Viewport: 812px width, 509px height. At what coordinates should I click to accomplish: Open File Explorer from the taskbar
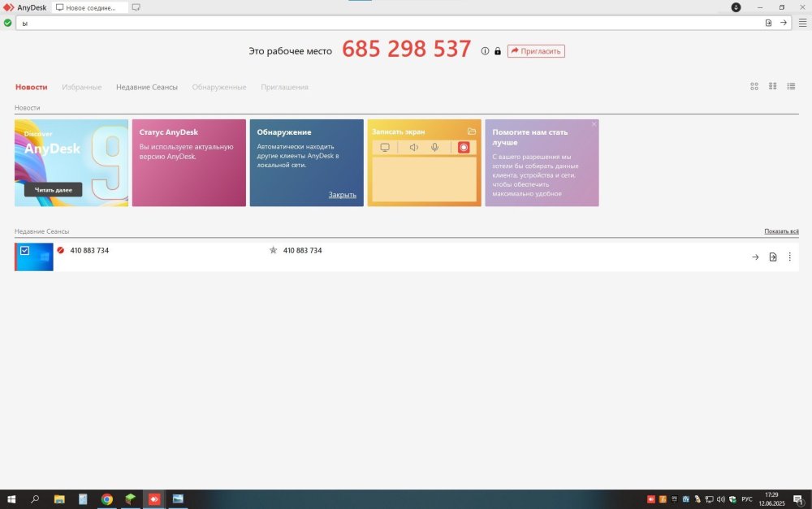[59, 499]
